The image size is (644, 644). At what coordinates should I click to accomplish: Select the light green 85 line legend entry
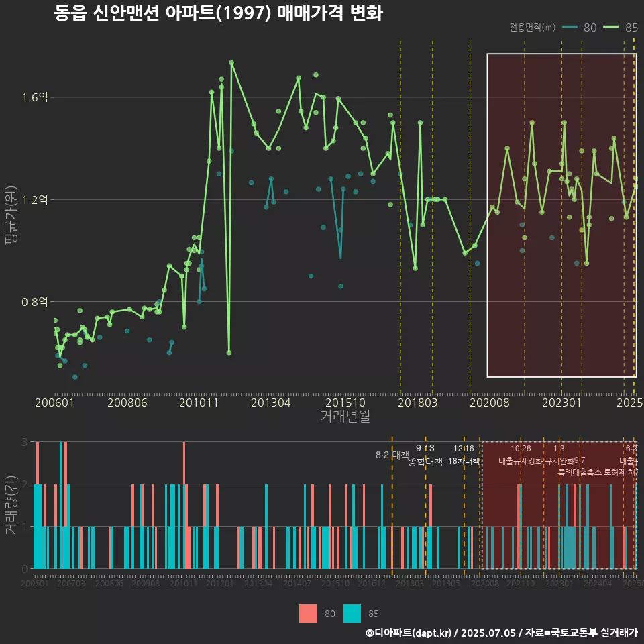coord(621,27)
